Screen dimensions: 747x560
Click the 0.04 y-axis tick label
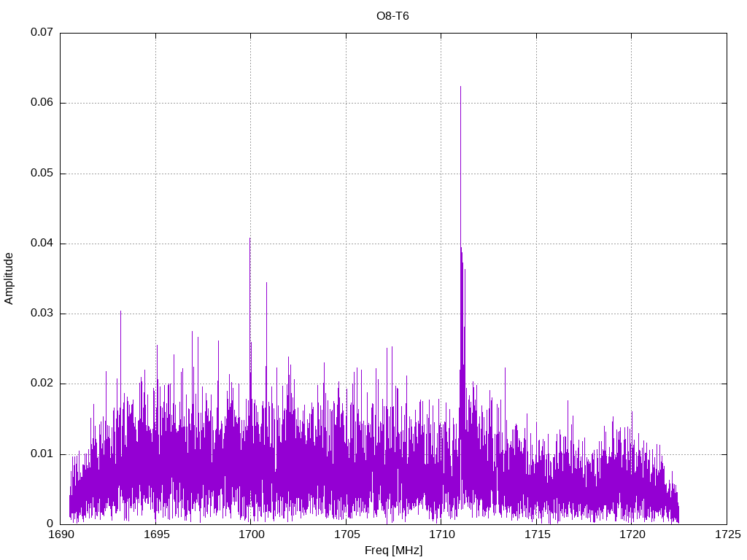pos(42,244)
